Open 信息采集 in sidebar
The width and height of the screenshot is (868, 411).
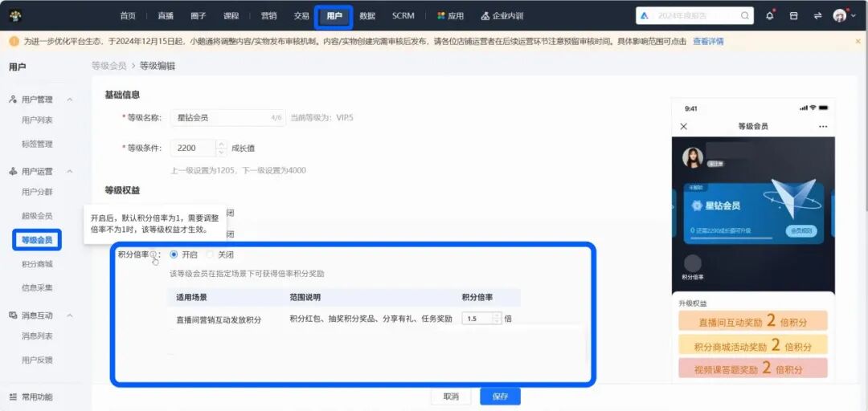[x=37, y=287]
